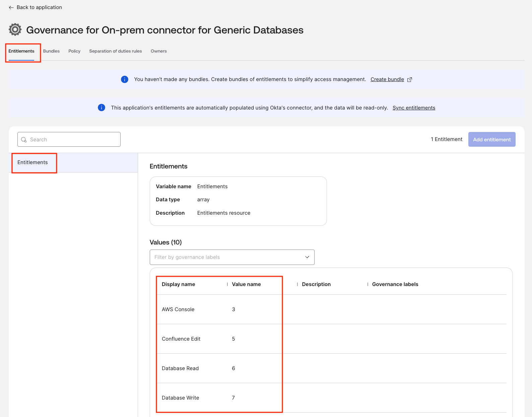Click the back arrow icon
The width and height of the screenshot is (532, 417).
[11, 7]
